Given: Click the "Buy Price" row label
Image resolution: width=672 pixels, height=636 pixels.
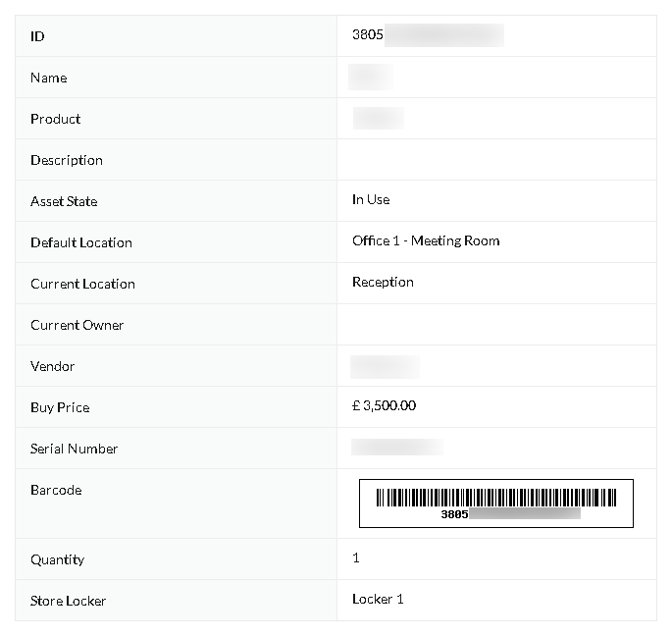Looking at the screenshot, I should (x=60, y=407).
